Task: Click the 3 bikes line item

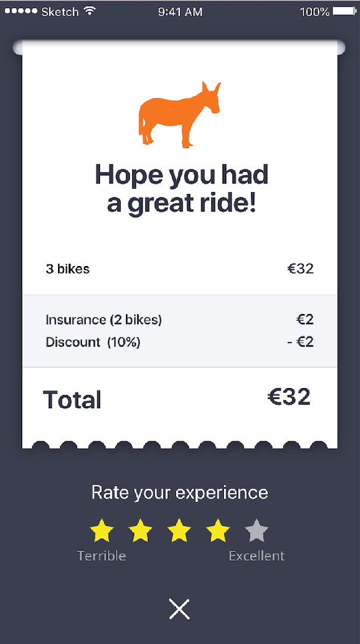Action: (179, 269)
